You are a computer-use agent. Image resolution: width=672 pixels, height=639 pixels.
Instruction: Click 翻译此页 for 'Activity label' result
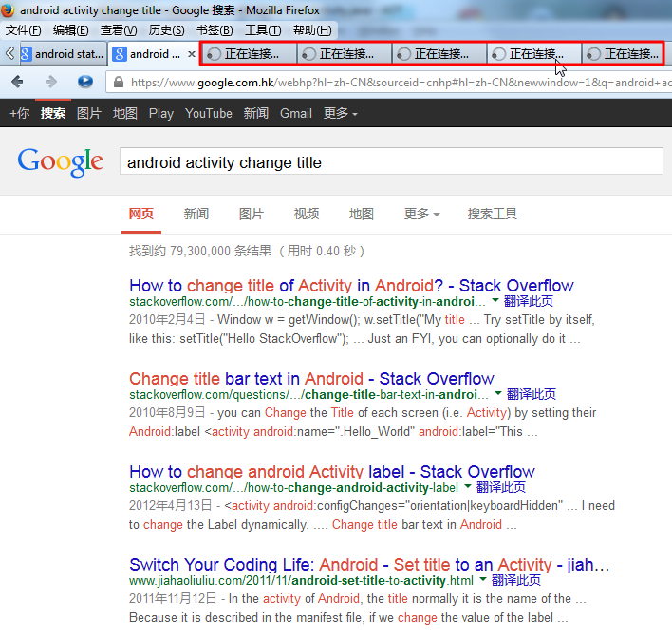501,487
